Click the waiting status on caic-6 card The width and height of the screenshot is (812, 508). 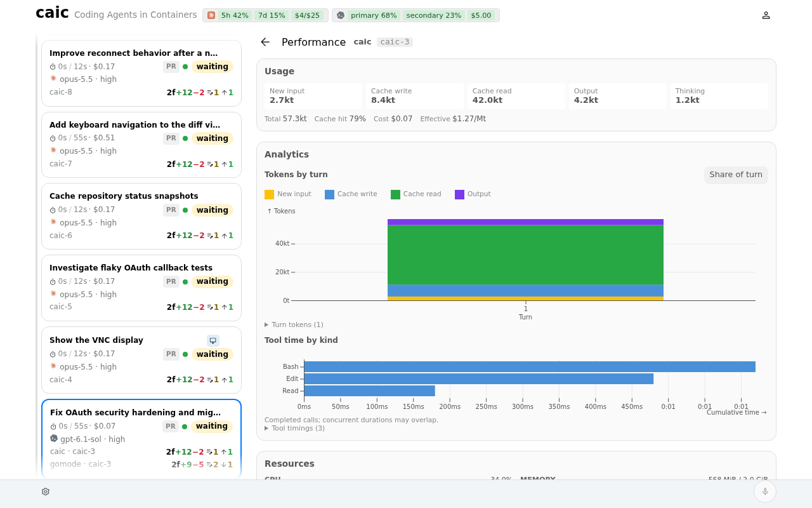coord(213,210)
